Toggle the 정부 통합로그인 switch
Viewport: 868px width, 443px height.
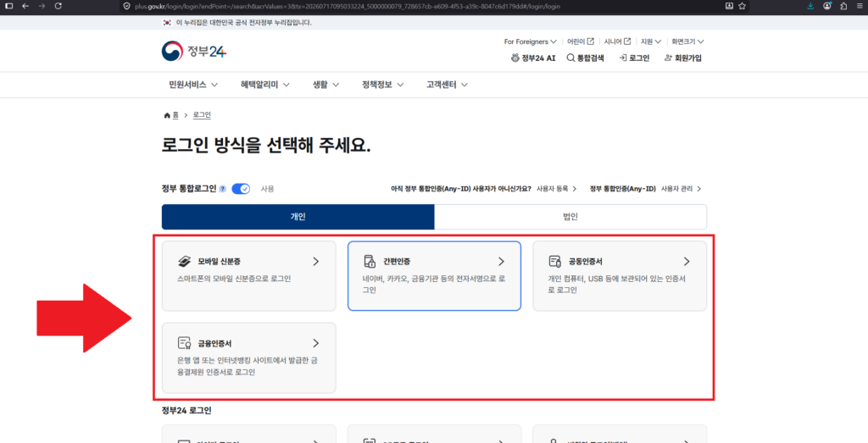pos(241,189)
